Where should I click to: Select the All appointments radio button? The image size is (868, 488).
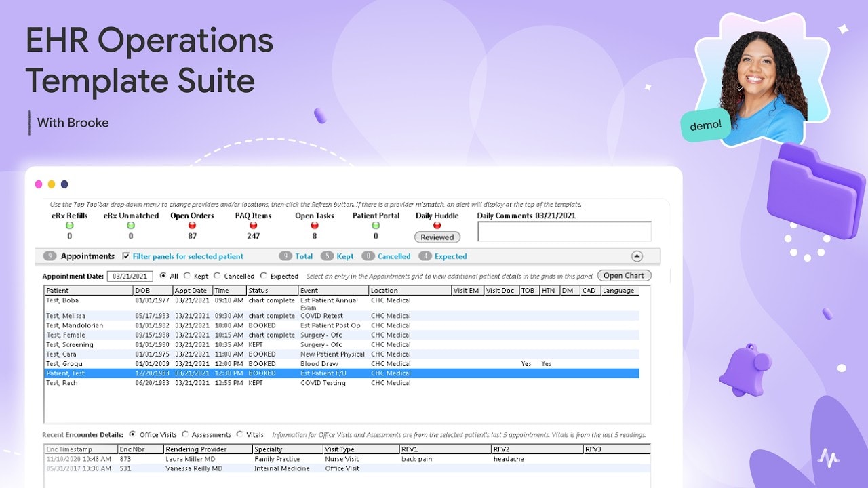click(163, 276)
